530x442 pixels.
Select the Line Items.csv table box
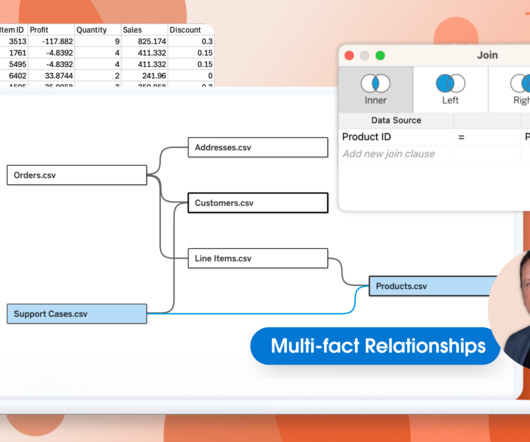coord(258,258)
